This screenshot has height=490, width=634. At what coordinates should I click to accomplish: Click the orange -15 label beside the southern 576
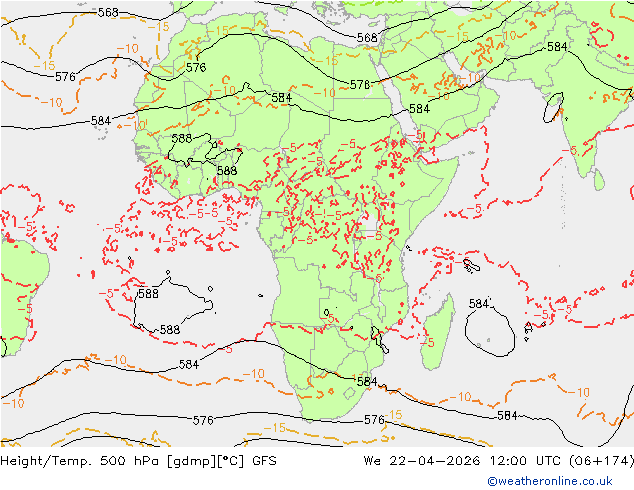(x=394, y=415)
